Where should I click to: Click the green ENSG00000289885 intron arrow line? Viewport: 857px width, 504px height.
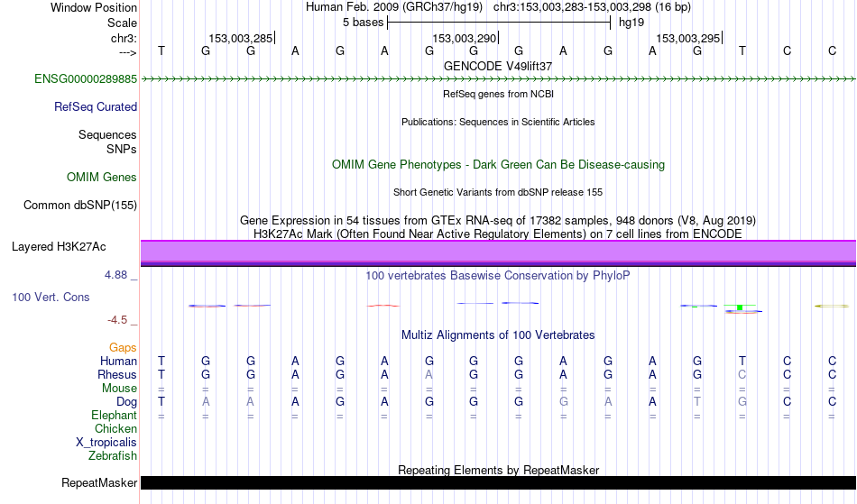(x=499, y=79)
